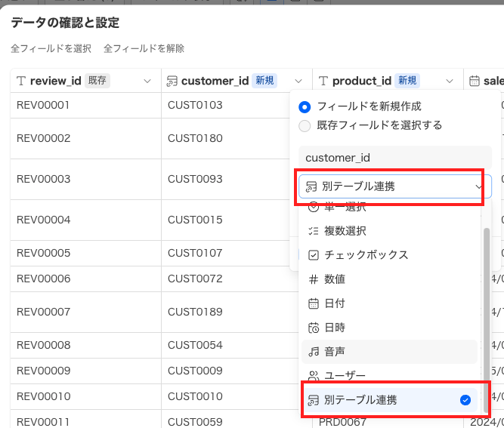Click the calendar-clock icon next to 日時
504x428 pixels.
[x=314, y=328]
